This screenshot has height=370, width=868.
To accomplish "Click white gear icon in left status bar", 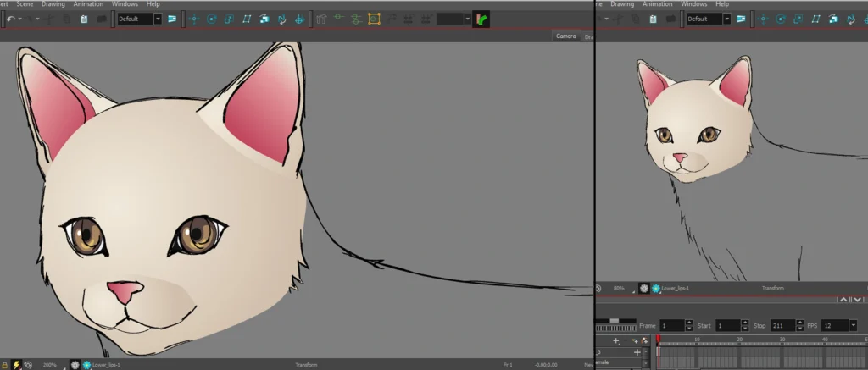I will tap(75, 365).
